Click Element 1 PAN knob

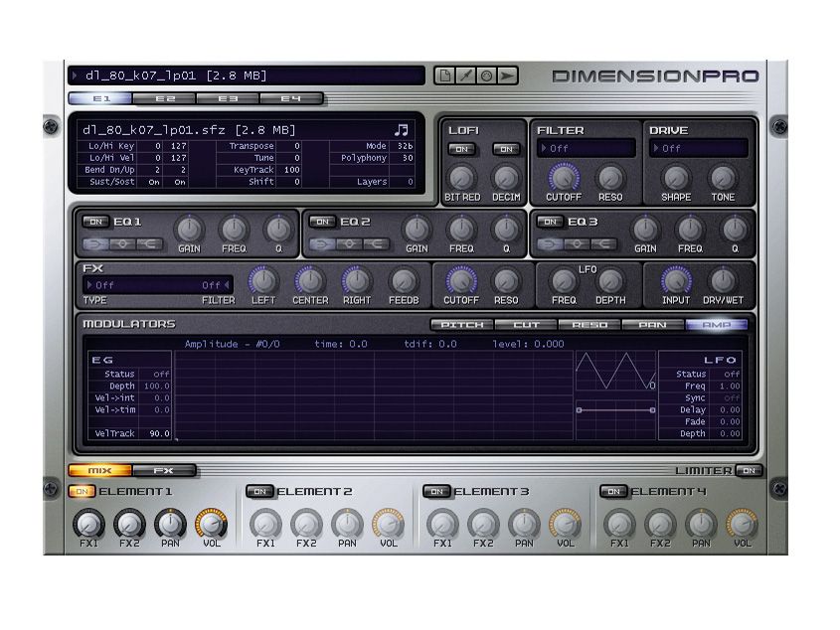170,524
